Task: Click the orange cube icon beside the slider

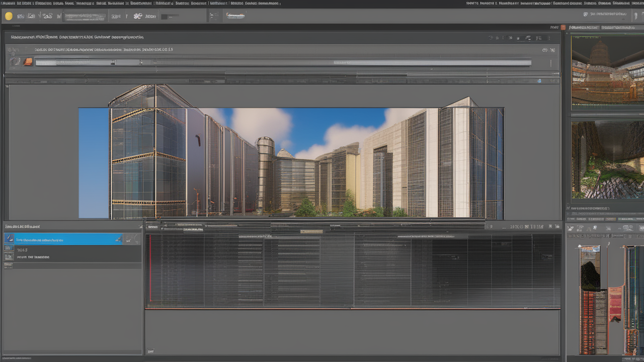Action: coord(28,62)
